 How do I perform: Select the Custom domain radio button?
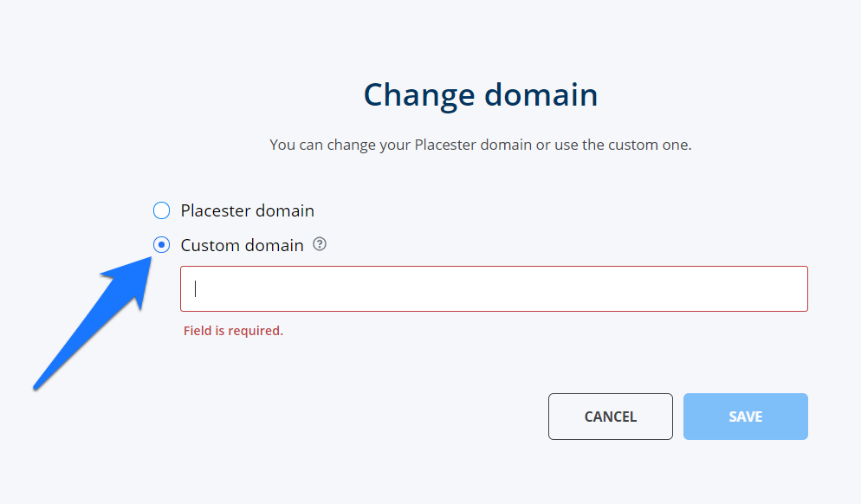point(161,245)
